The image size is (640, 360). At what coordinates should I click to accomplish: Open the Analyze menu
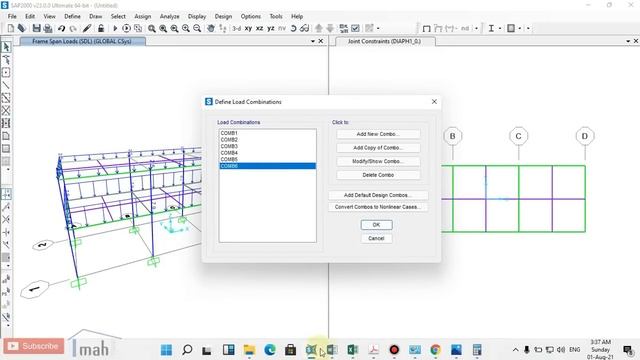coord(169,16)
